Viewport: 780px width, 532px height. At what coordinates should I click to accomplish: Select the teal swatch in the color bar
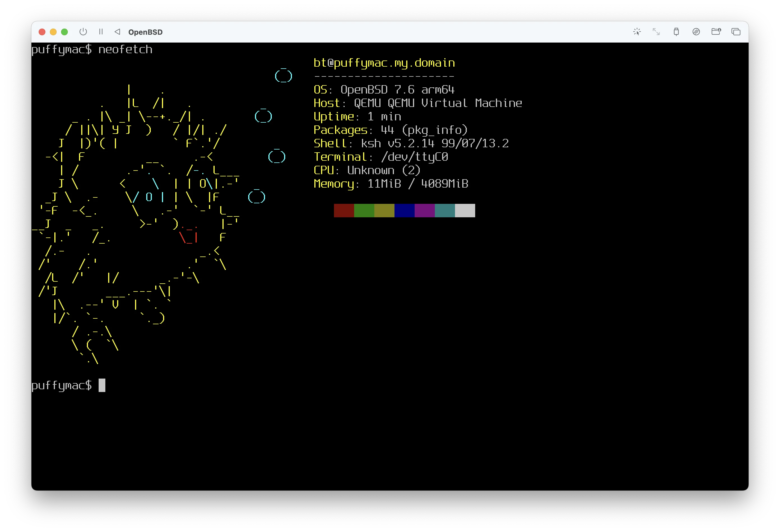(445, 210)
